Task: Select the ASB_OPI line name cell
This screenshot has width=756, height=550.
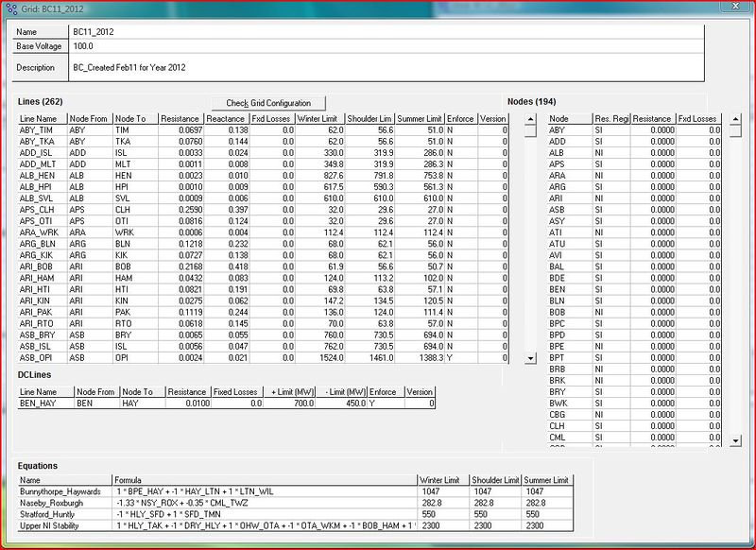Action: coord(42,357)
